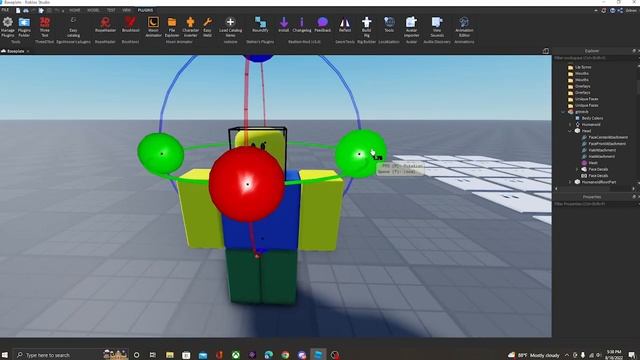This screenshot has width=640, height=360.
Task: Expand the Humanoid tree node
Action: click(570, 124)
